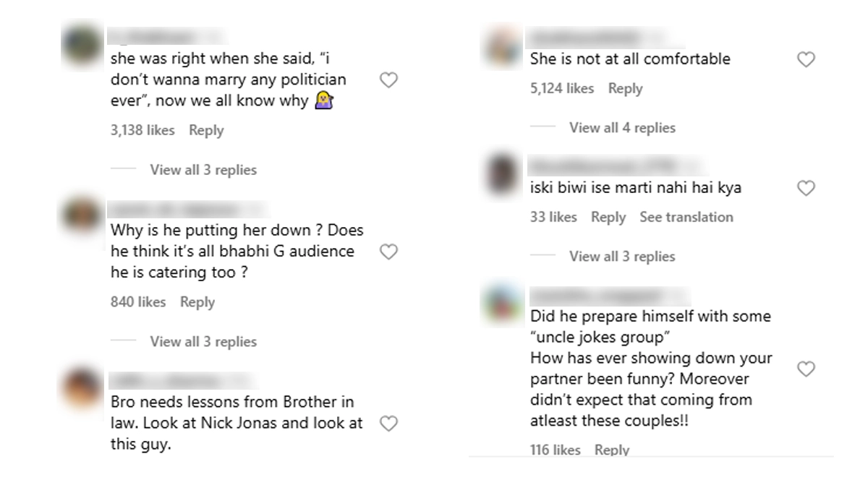Screen dimensions: 868x488
Task: Heart the 'Why is he putting her down' comment
Action: pos(388,252)
